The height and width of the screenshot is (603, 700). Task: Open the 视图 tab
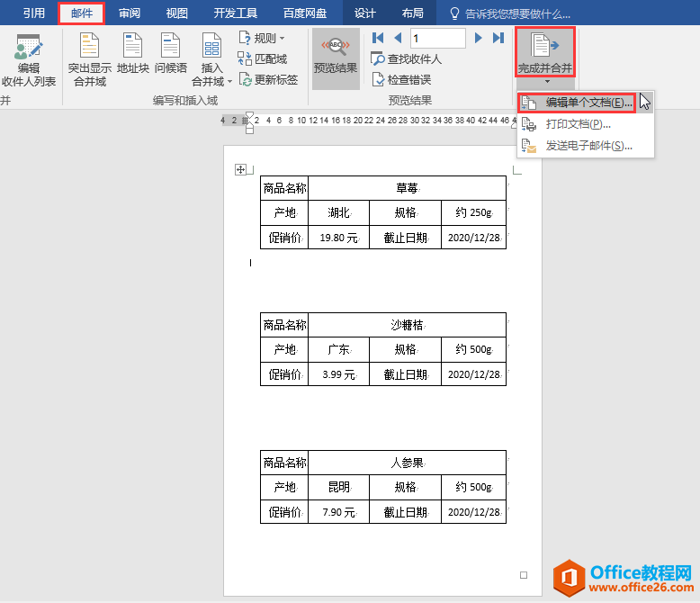[x=176, y=13]
